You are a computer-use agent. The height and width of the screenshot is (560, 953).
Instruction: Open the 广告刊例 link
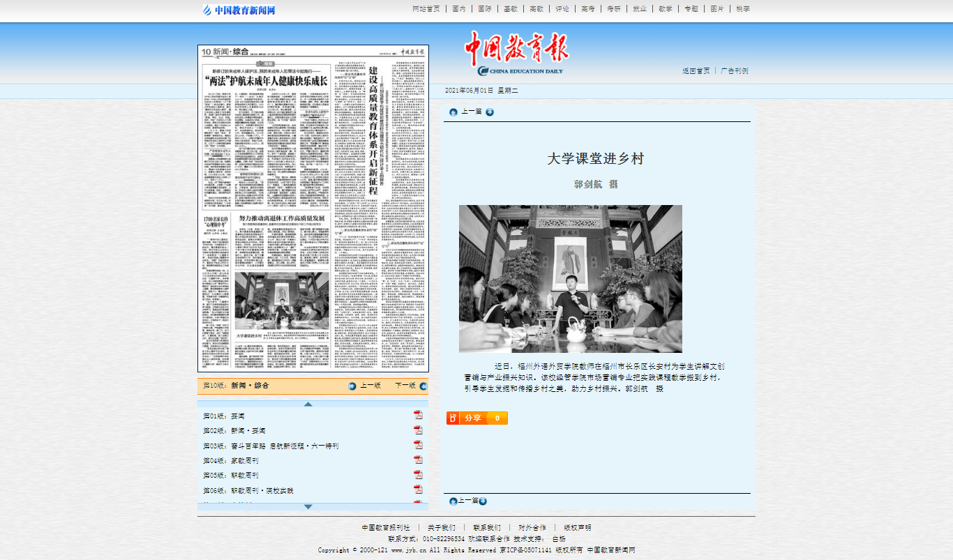coord(734,71)
